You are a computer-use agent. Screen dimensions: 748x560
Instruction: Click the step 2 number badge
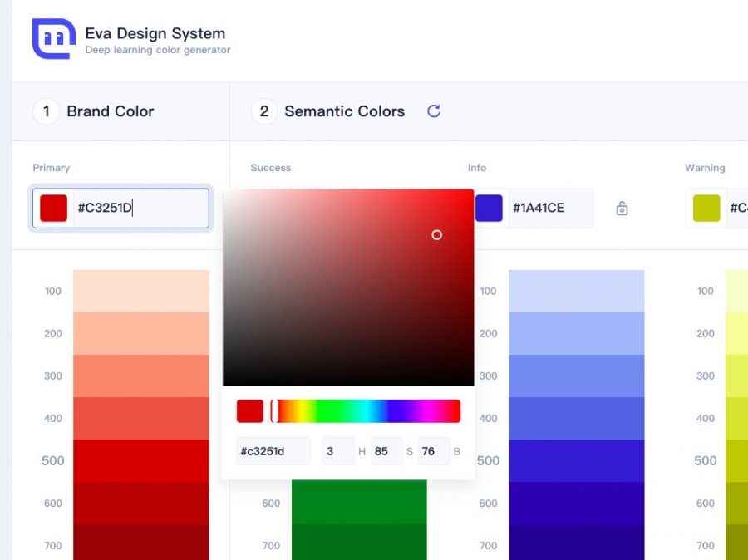pos(264,111)
